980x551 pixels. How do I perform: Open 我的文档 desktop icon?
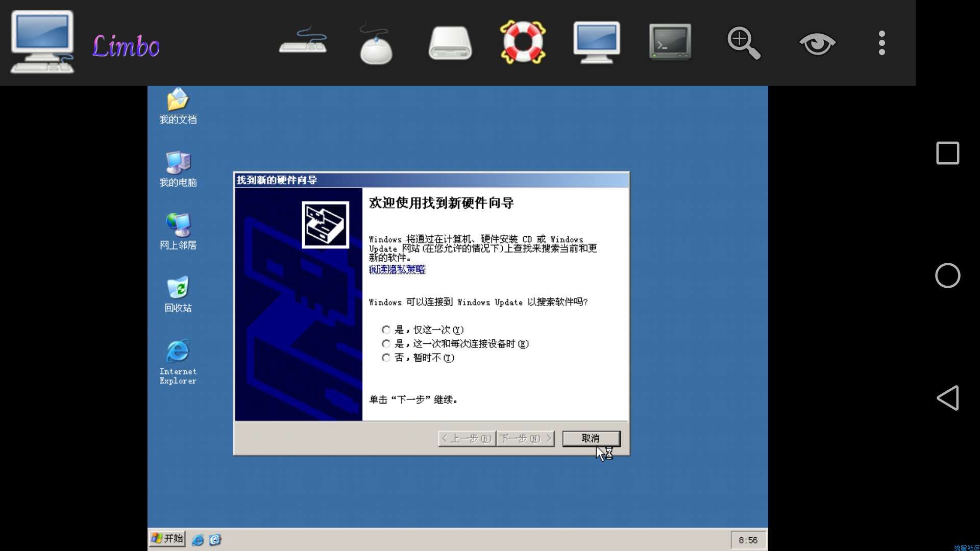[178, 106]
